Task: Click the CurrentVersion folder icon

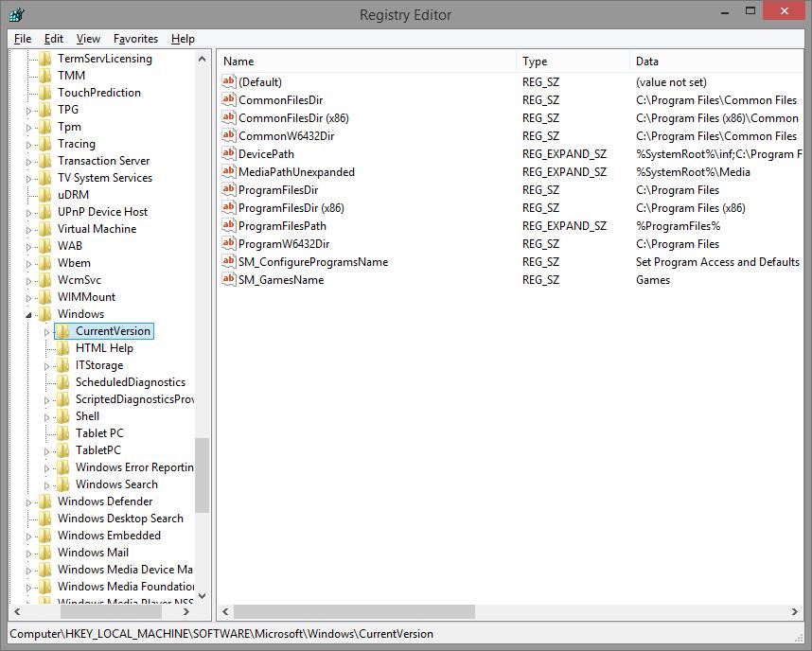Action: 62,331
